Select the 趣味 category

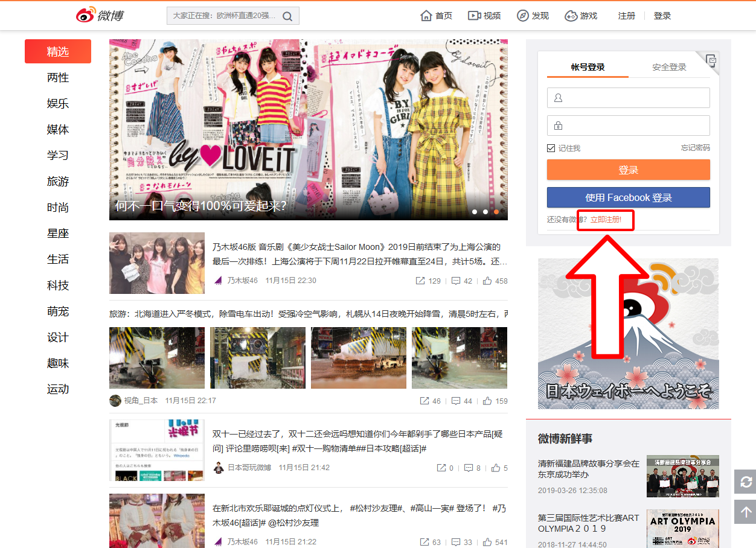tap(58, 363)
